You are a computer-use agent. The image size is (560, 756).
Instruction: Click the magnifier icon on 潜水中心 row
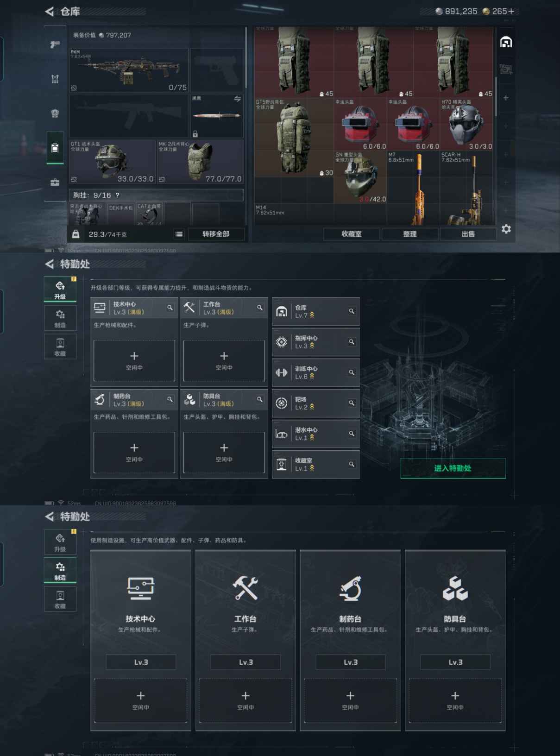(352, 434)
